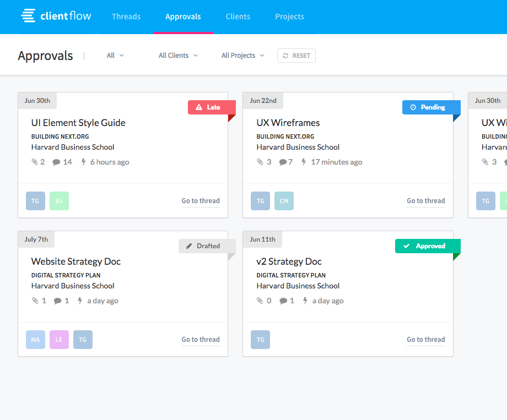Navigate to the Clients tab
The height and width of the screenshot is (420, 507).
(238, 17)
